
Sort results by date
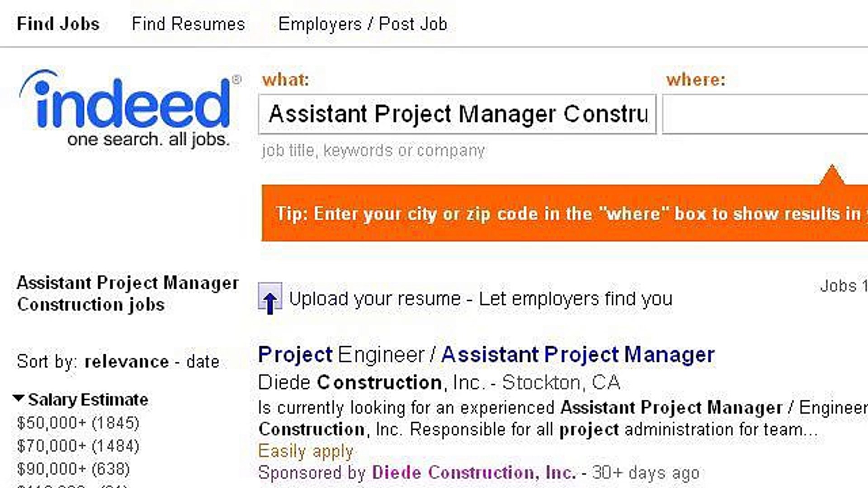[203, 362]
